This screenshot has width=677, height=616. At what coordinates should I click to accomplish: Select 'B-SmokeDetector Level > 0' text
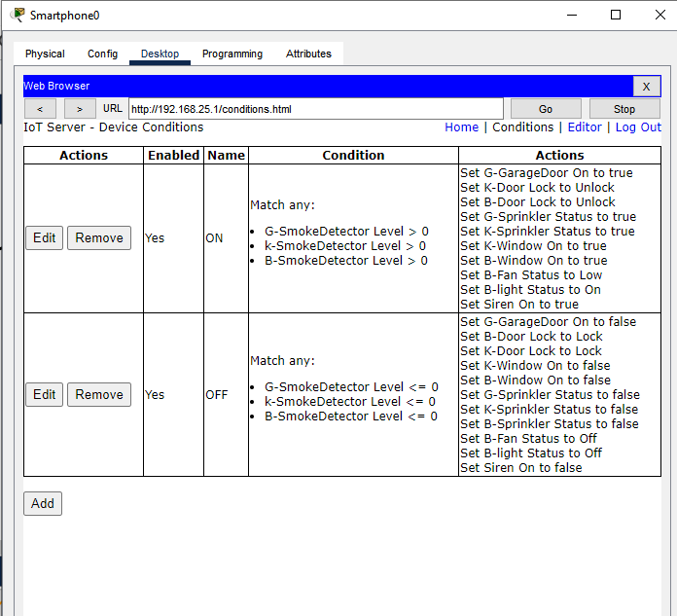346,261
